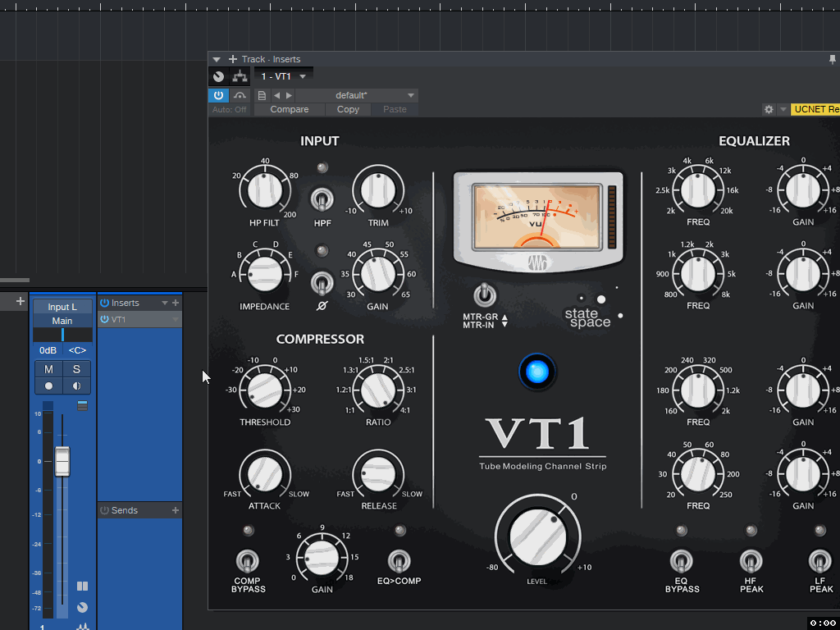Viewport: 840px width, 630px height.
Task: Add a send with the plus icon on the Sends row
Action: [x=176, y=510]
